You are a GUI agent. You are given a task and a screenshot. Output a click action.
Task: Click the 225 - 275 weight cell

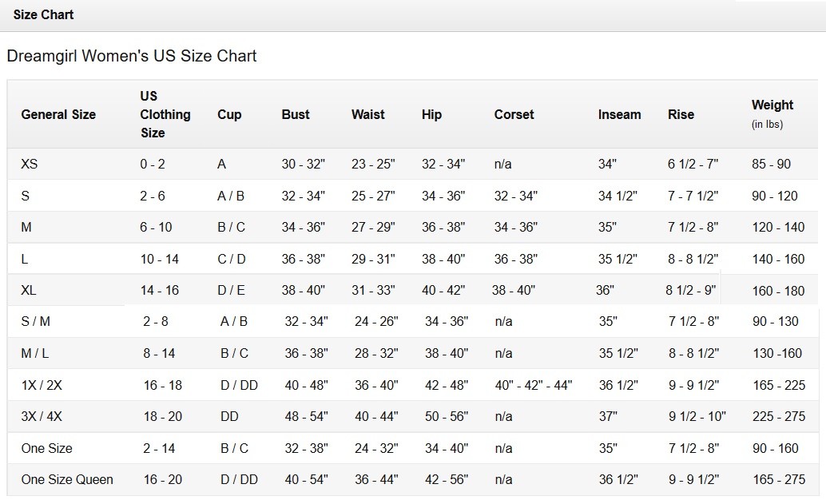pyautogui.click(x=779, y=416)
